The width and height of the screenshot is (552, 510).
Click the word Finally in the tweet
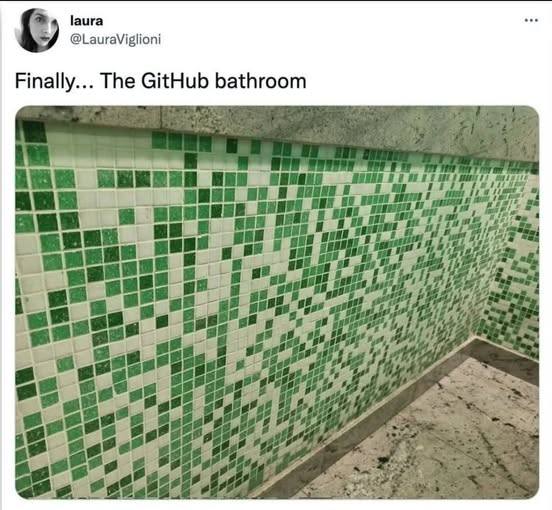pyautogui.click(x=44, y=82)
